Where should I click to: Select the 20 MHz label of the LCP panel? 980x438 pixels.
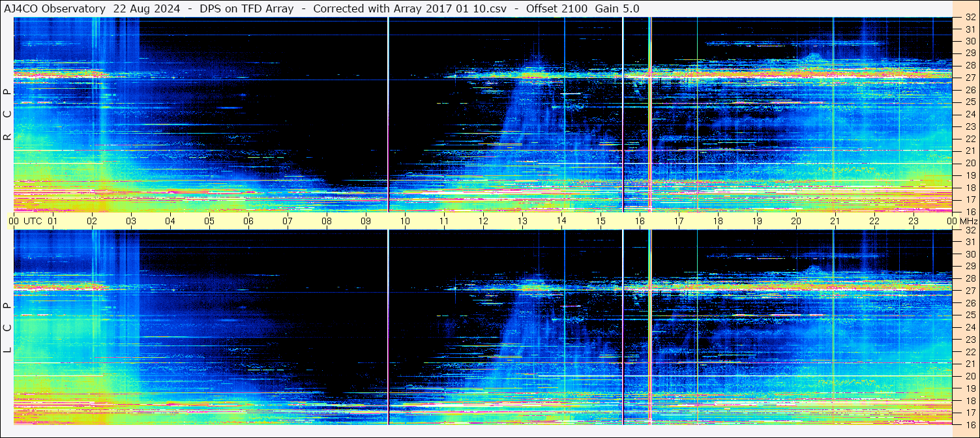[970, 376]
